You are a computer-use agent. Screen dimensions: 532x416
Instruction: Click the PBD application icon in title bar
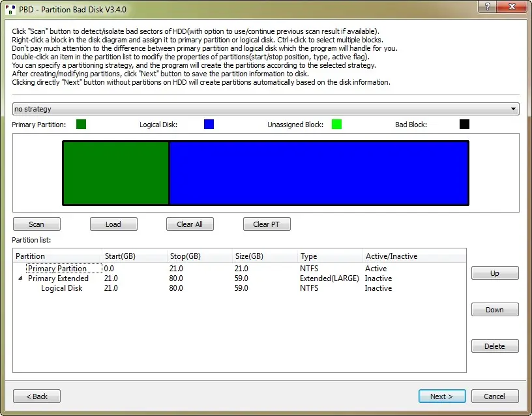tap(10, 10)
